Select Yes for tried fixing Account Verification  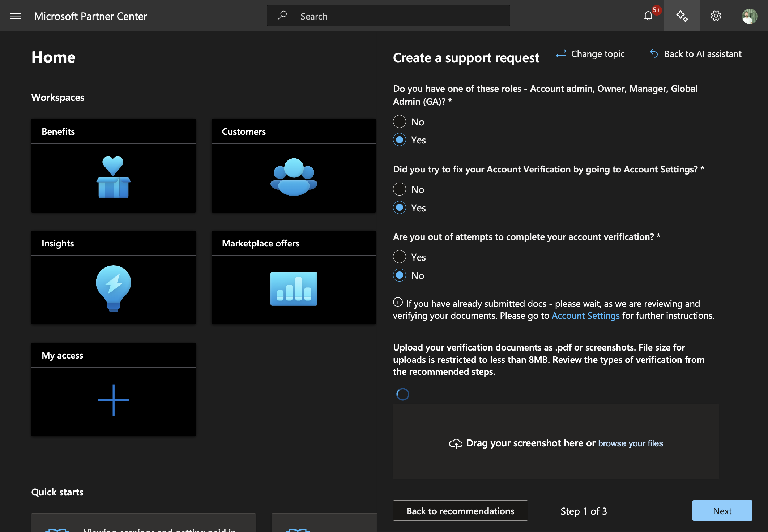click(x=400, y=207)
